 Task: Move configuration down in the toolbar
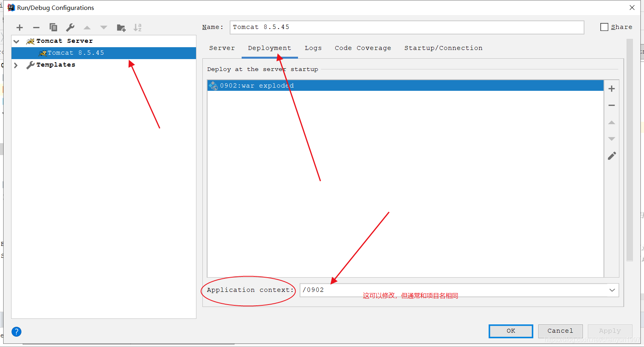104,27
